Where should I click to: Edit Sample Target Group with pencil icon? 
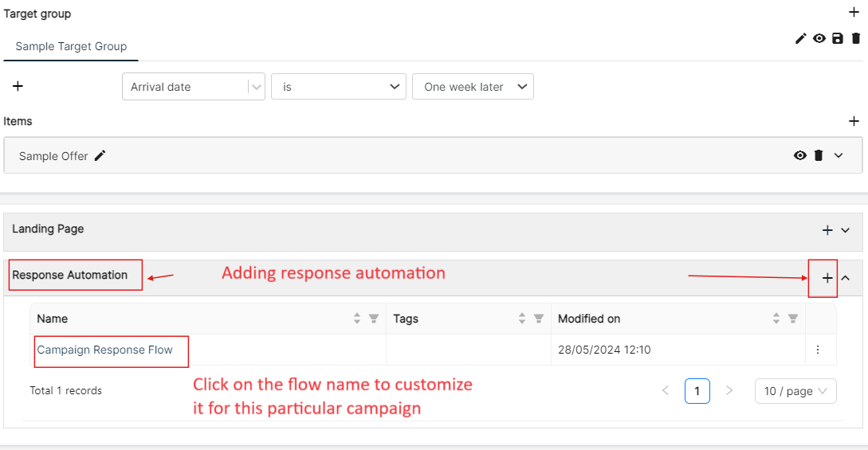pos(800,39)
